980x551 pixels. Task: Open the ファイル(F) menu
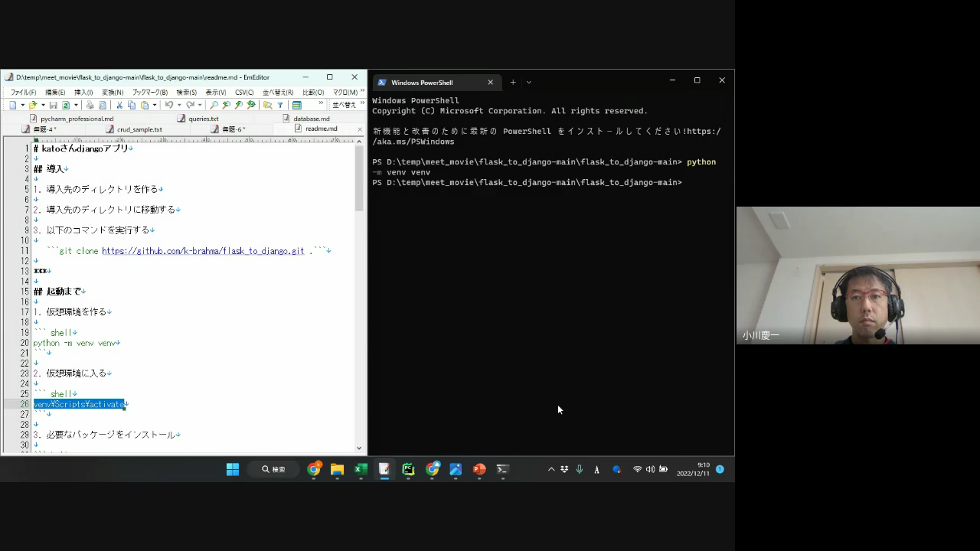(22, 93)
